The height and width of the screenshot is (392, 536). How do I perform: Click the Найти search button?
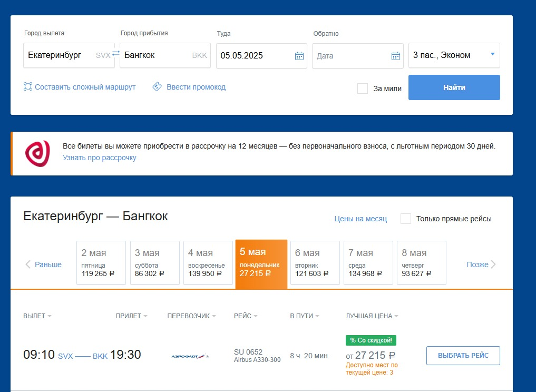click(x=454, y=87)
